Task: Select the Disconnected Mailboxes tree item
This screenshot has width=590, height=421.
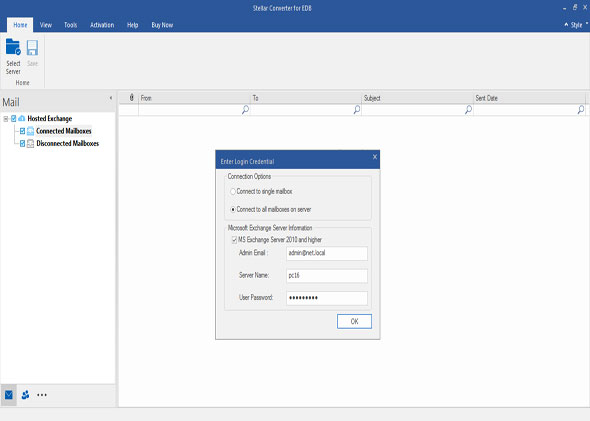Action: click(x=67, y=144)
